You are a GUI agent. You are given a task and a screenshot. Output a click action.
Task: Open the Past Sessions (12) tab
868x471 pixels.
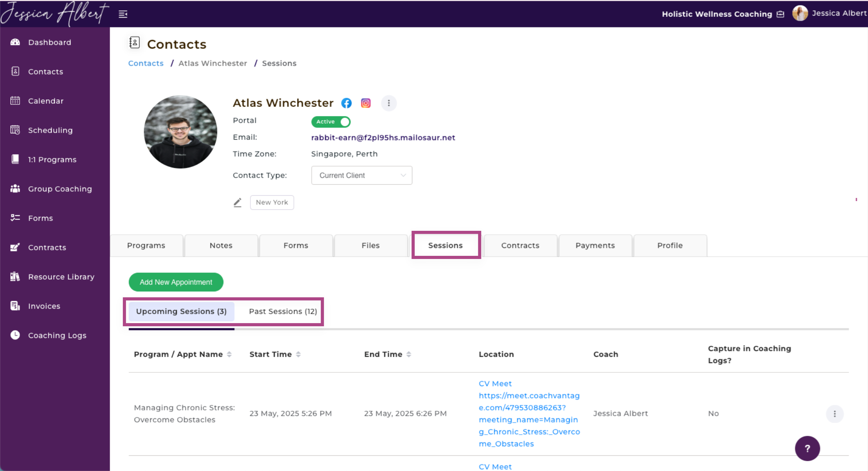(283, 311)
